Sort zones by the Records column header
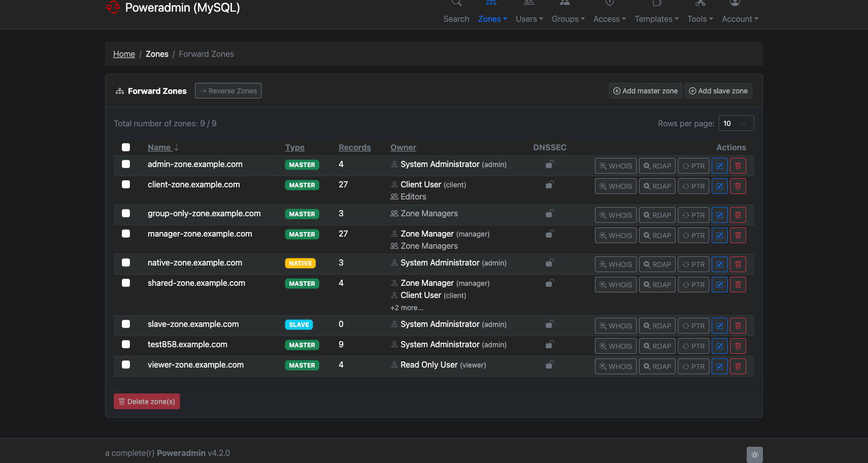The width and height of the screenshot is (868, 463). pos(354,147)
